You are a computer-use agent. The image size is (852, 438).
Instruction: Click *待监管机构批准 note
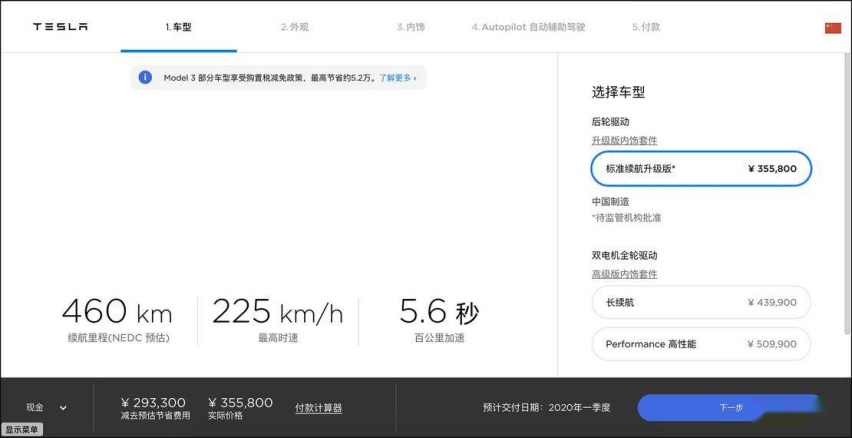[627, 218]
